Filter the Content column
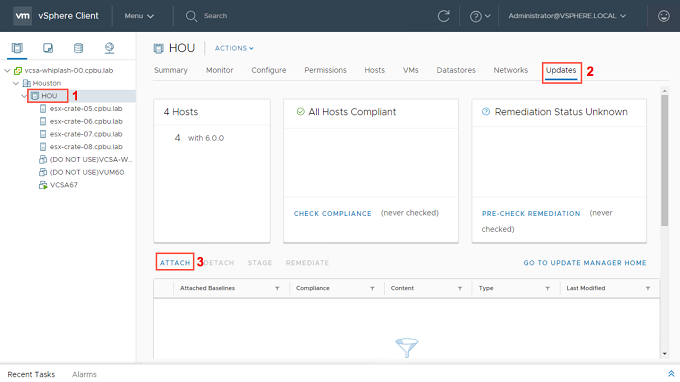680x382 pixels. 460,288
